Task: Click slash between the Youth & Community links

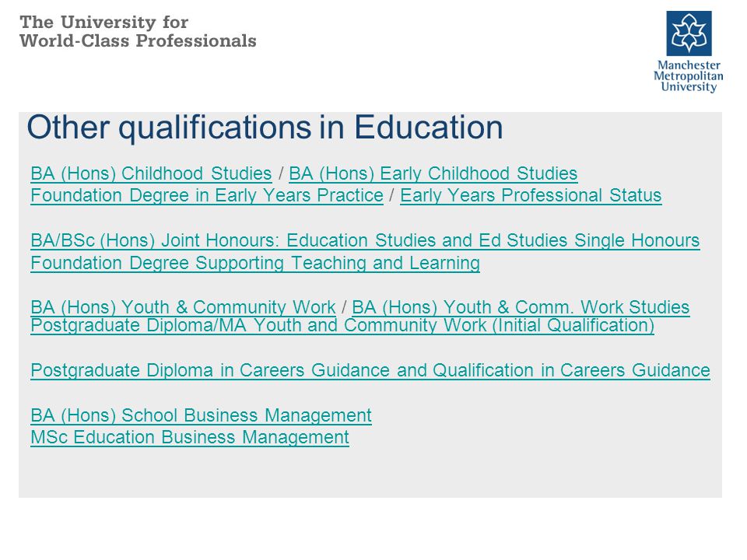Action: pos(344,307)
